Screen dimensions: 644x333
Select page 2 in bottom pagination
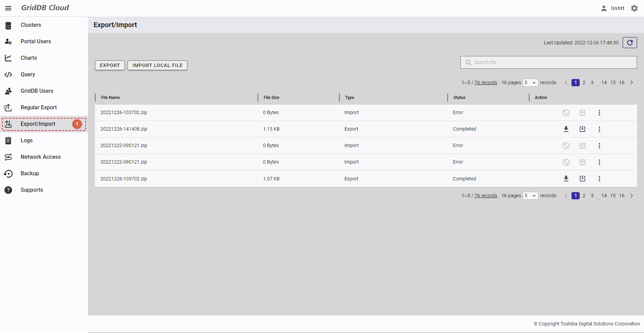click(584, 196)
